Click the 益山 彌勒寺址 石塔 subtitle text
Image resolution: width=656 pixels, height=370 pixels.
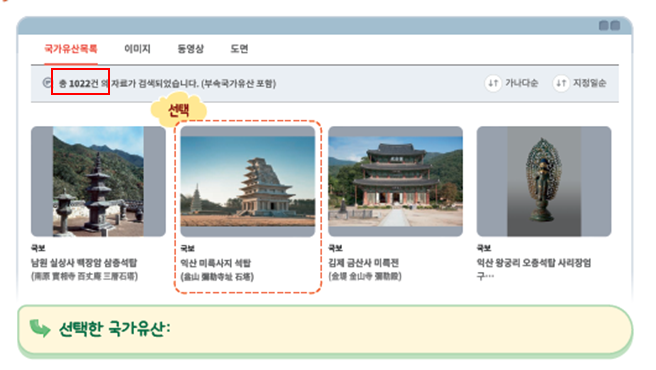[217, 277]
